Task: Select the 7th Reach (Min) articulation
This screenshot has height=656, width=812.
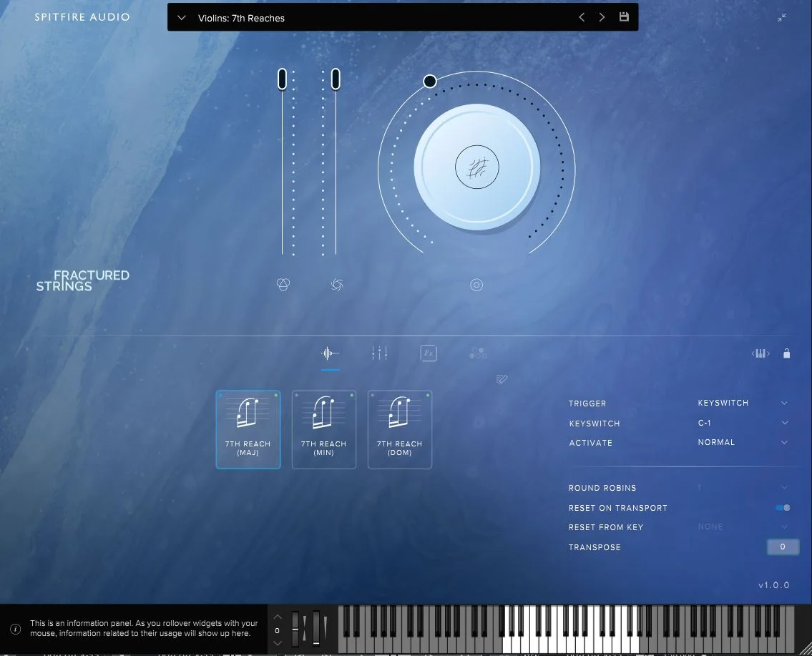Action: [324, 430]
